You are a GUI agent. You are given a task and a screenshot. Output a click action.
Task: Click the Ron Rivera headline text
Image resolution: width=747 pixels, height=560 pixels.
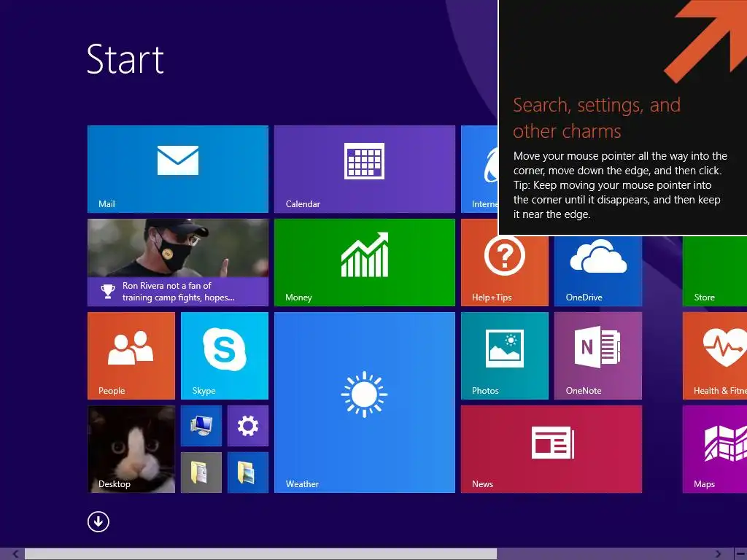(x=178, y=292)
